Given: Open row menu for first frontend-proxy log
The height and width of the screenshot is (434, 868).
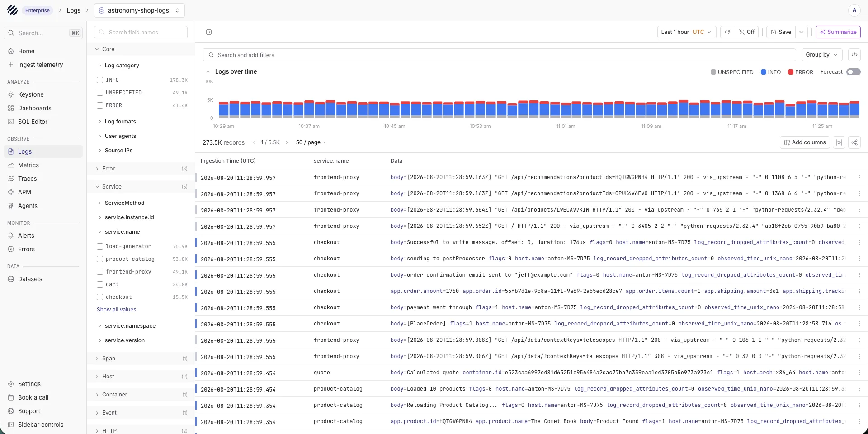Looking at the screenshot, I should (x=860, y=178).
